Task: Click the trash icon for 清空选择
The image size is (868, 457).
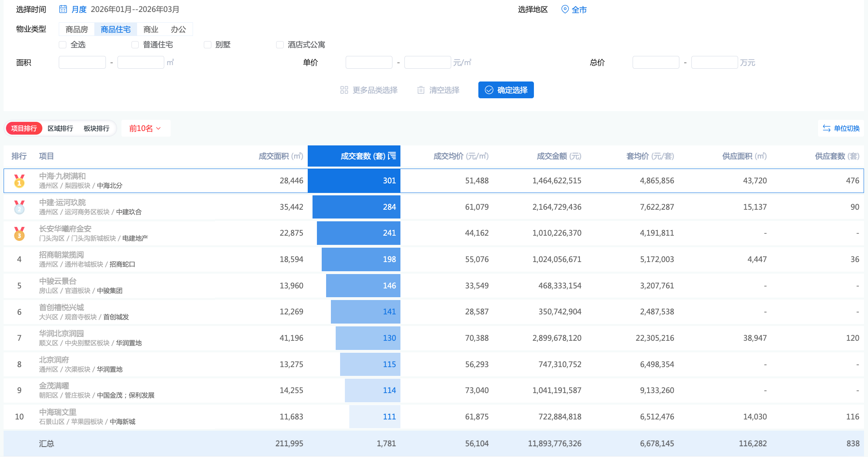Action: click(421, 90)
